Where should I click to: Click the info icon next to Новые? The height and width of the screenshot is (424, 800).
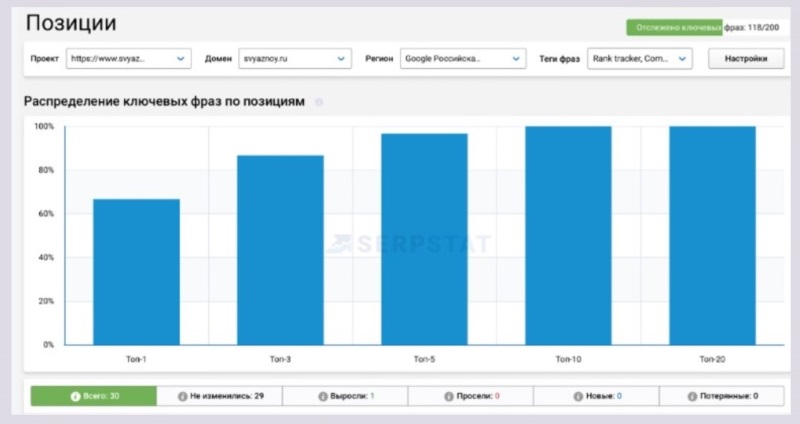578,396
